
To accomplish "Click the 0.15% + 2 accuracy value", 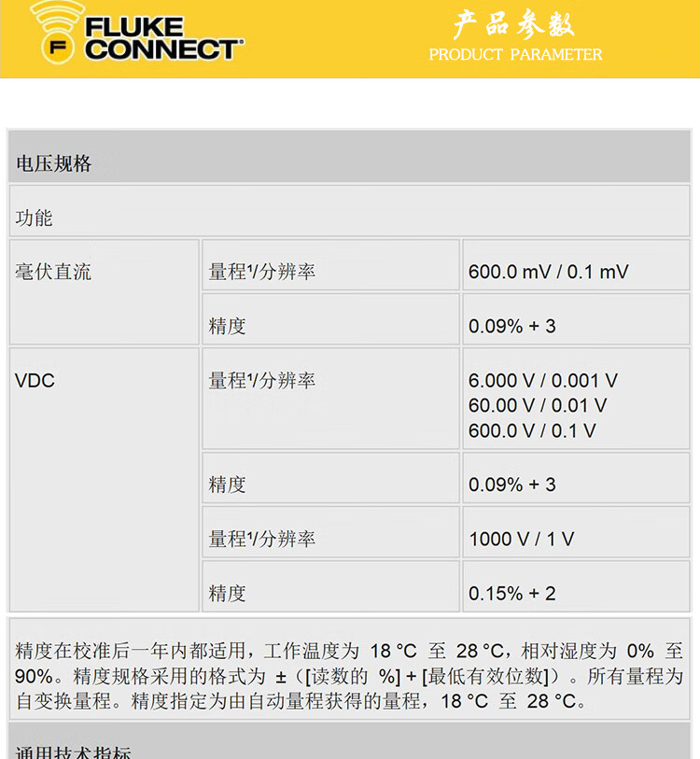I will pyautogui.click(x=512, y=594).
